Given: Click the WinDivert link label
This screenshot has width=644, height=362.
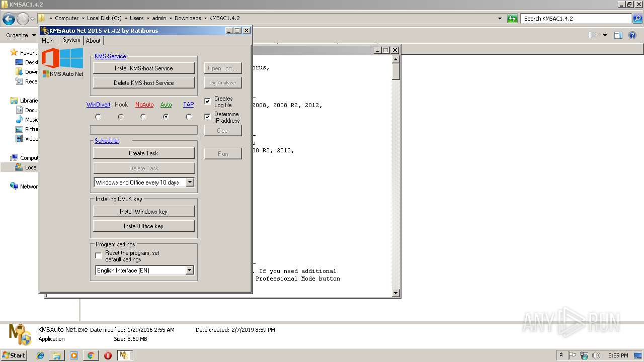Looking at the screenshot, I should tap(98, 105).
